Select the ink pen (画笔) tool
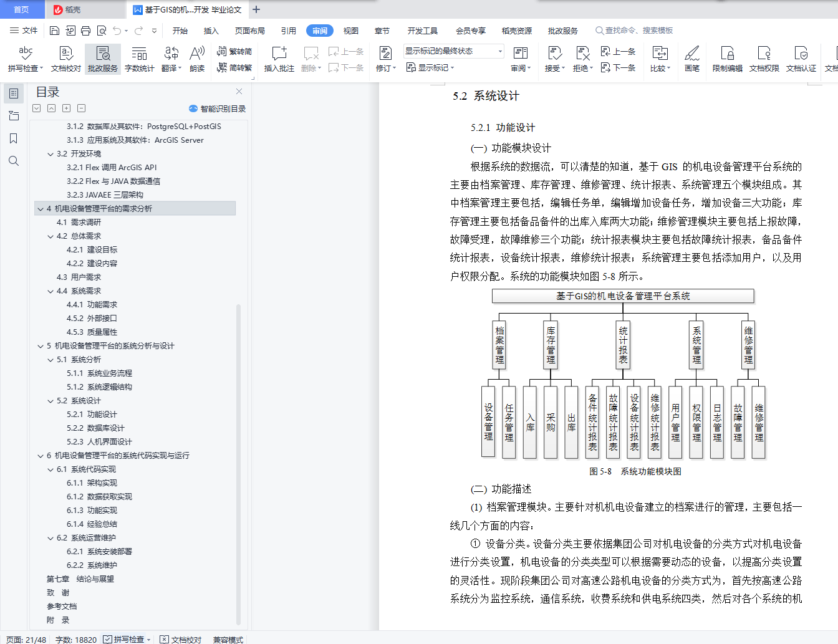 click(692, 59)
